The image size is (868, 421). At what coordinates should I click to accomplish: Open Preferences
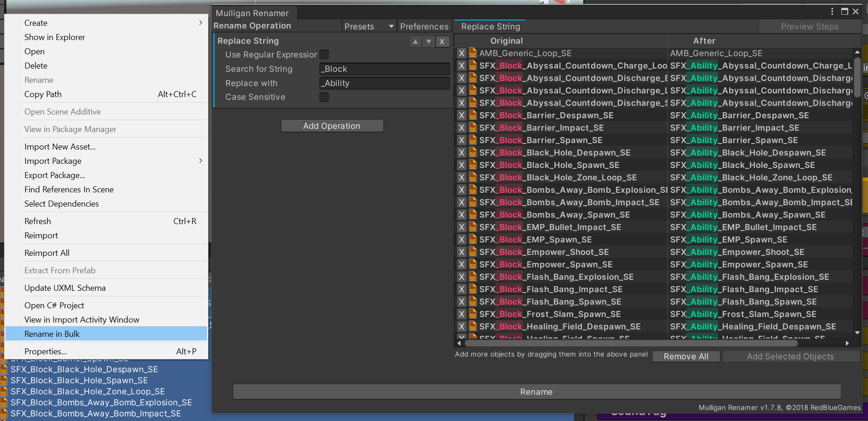424,26
